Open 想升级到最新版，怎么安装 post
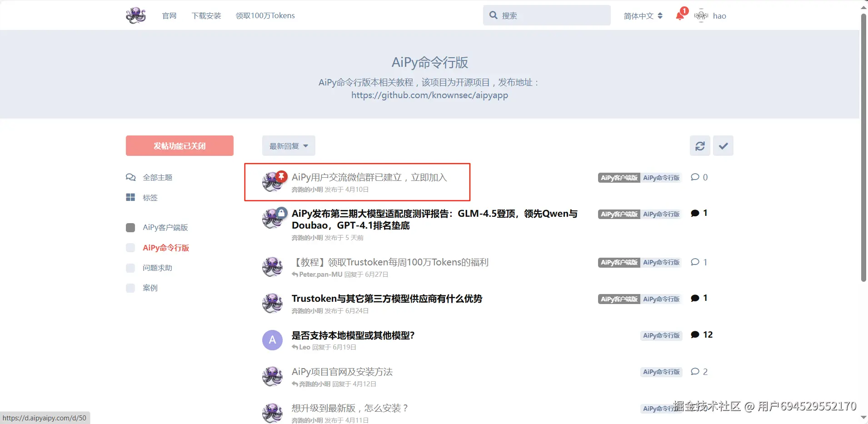The height and width of the screenshot is (424, 868). click(x=350, y=408)
